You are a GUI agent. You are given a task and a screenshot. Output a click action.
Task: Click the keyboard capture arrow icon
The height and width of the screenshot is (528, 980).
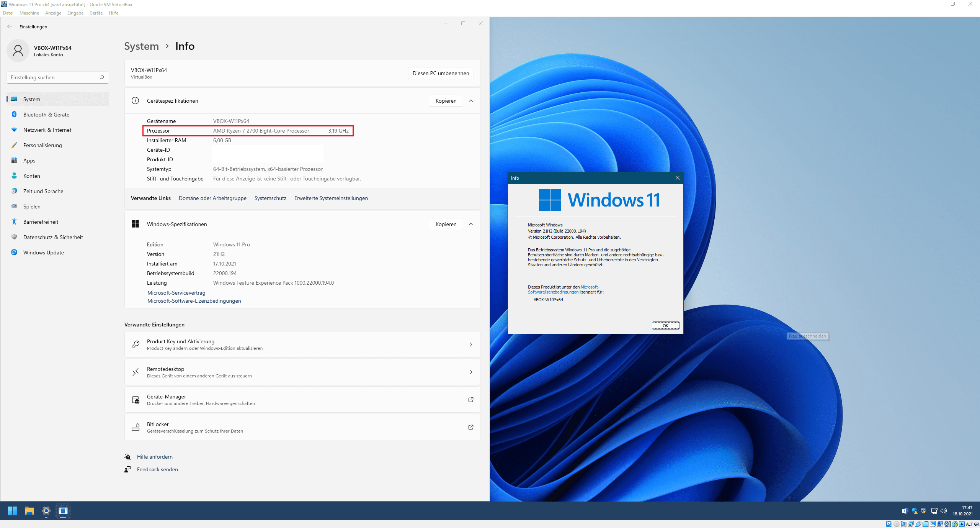coord(962,524)
